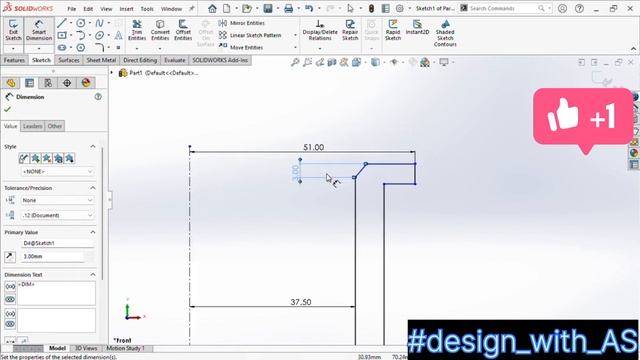This screenshot has width=640, height=360.
Task: Click the Undo icon
Action: coord(309,8)
